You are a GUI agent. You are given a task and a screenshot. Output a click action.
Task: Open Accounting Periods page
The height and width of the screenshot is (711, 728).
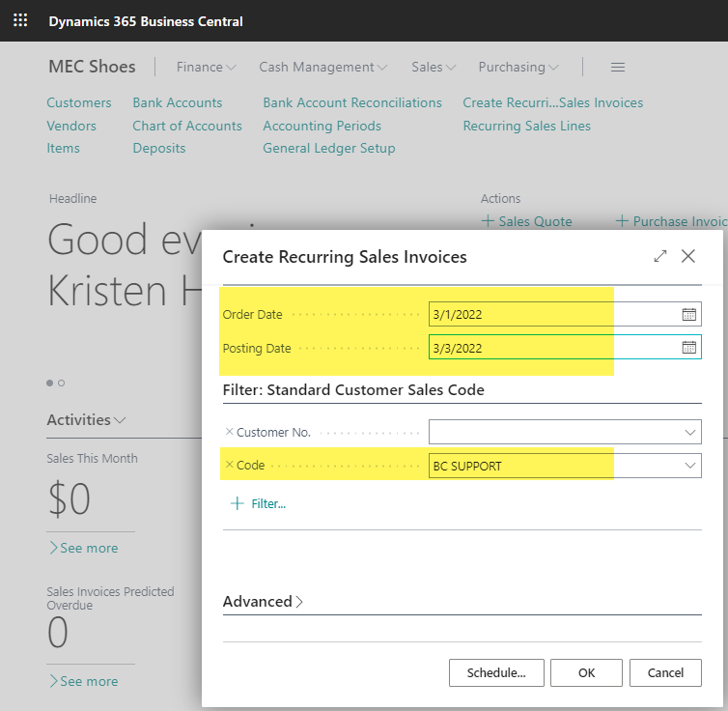point(322,126)
